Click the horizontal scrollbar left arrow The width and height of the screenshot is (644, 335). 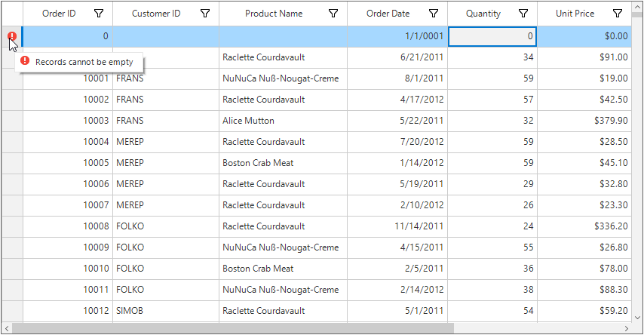[7, 328]
